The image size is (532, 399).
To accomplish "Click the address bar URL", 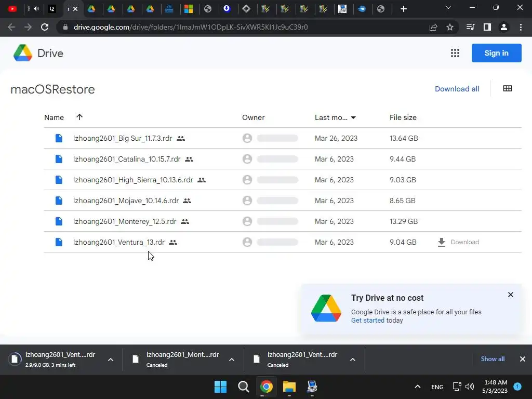I will [x=190, y=27].
